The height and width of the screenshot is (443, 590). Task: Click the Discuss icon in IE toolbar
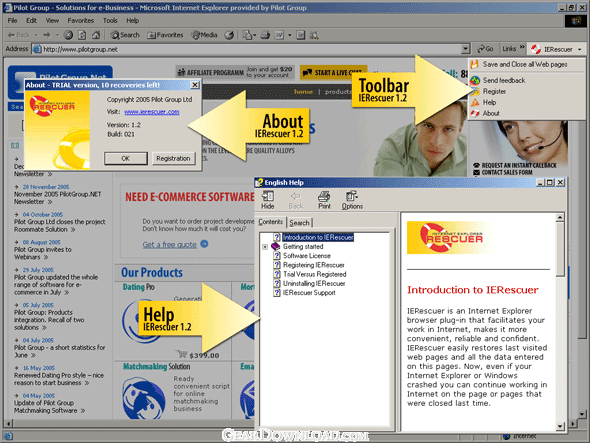[x=300, y=35]
